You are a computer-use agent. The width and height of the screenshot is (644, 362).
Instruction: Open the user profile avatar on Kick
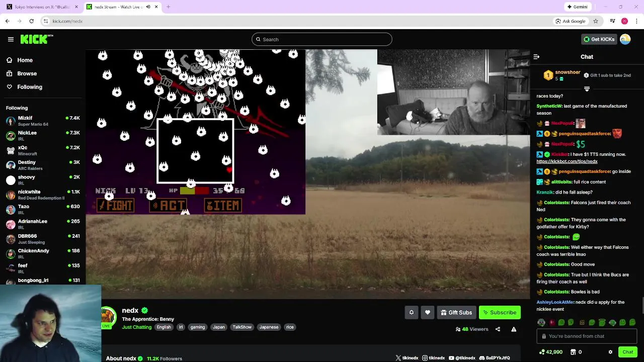[x=625, y=39]
